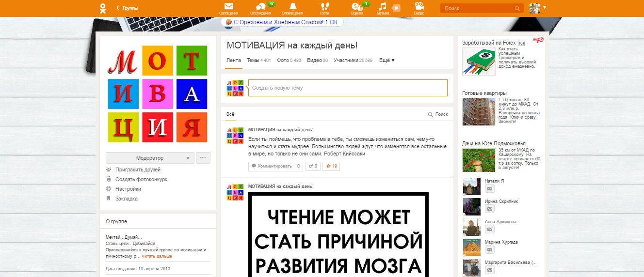
Task: Click the С Ореховым и Хлебным Спасом banner
Action: coord(282,22)
